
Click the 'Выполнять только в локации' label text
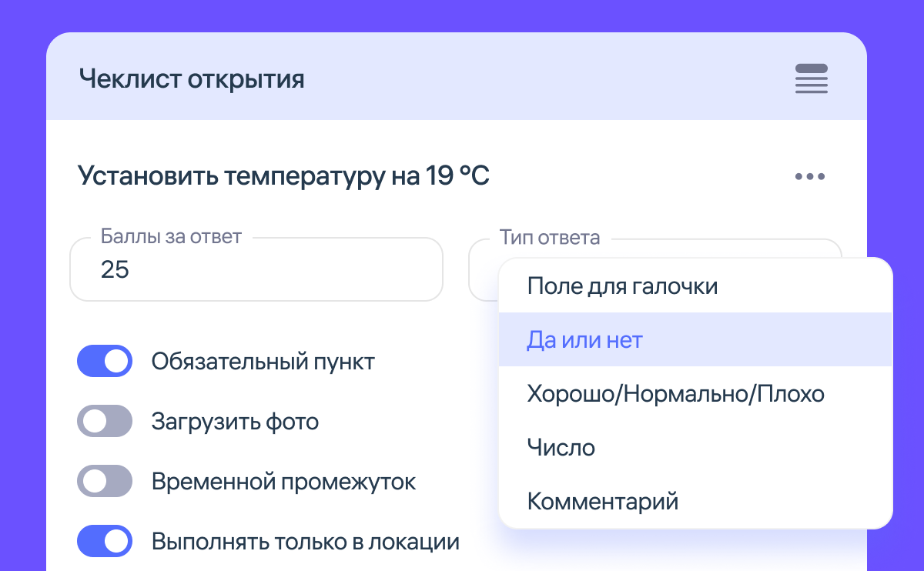click(x=306, y=542)
